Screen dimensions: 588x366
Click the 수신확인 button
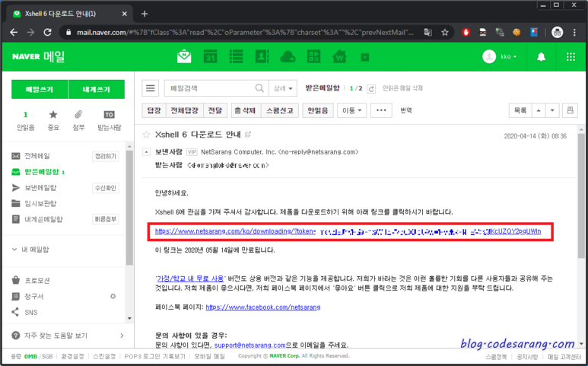(106, 188)
